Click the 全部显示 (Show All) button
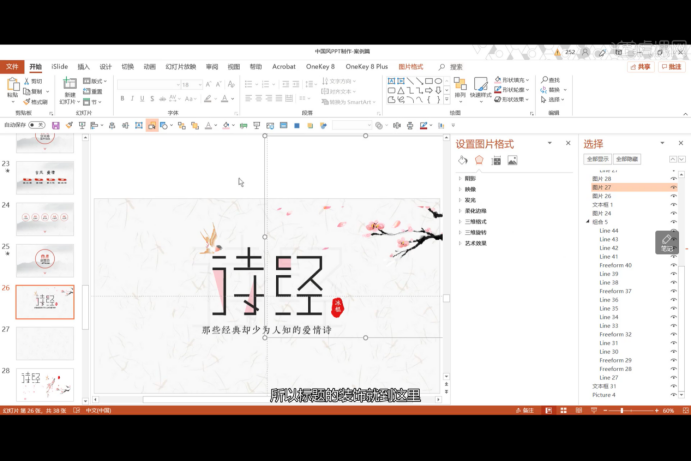The image size is (692, 461). click(x=597, y=159)
